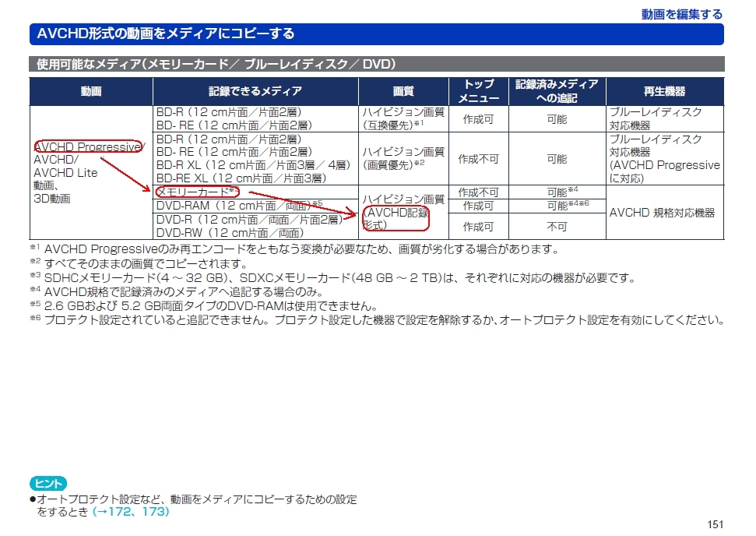Image resolution: width=756 pixels, height=536 pixels.
Task: Click the メモリーカード cell
Action: (x=255, y=192)
